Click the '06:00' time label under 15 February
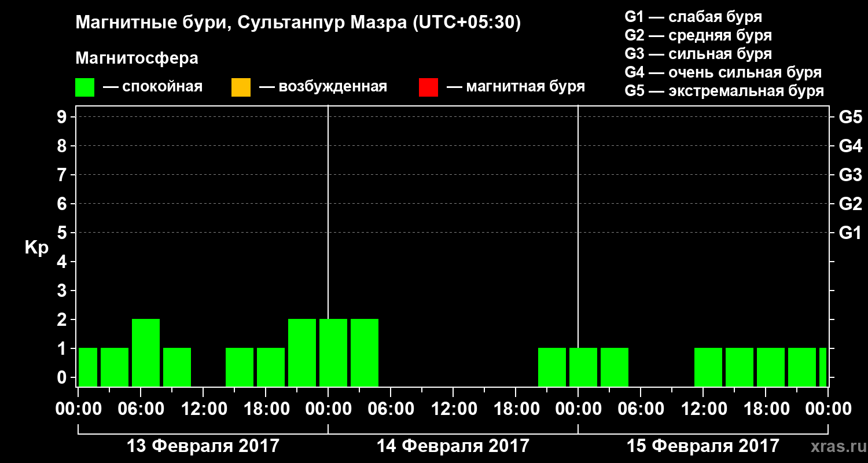This screenshot has width=868, height=463. click(641, 409)
